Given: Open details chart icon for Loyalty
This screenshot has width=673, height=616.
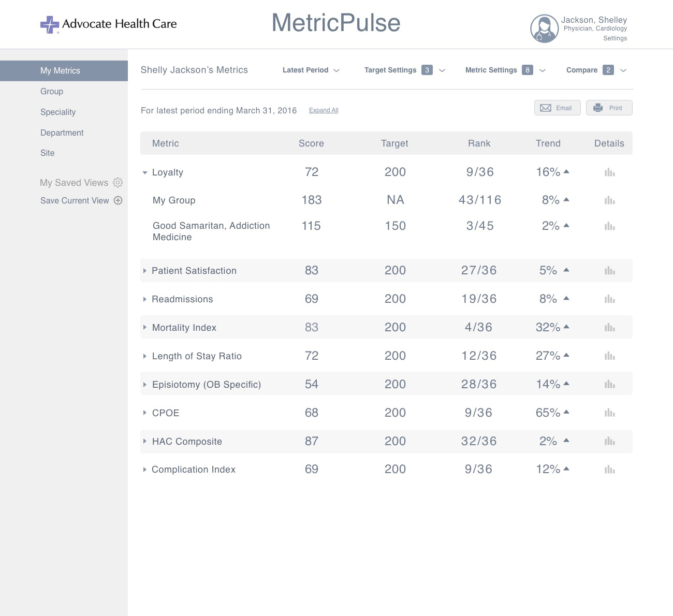Looking at the screenshot, I should [610, 172].
